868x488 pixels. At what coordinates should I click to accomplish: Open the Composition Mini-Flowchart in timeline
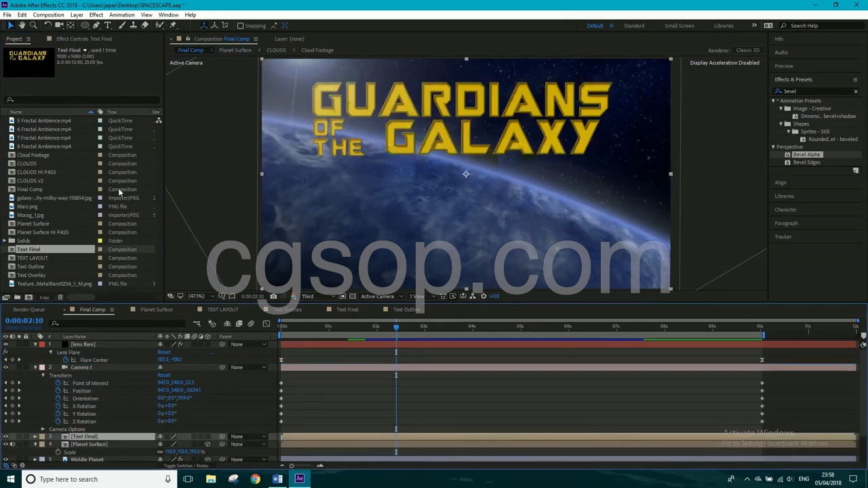(197, 324)
